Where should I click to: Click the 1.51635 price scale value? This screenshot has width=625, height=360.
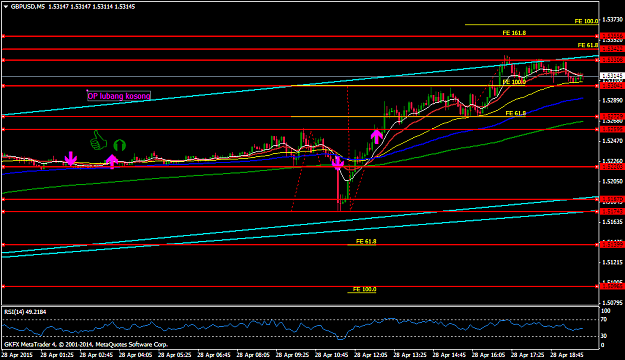coord(613,222)
